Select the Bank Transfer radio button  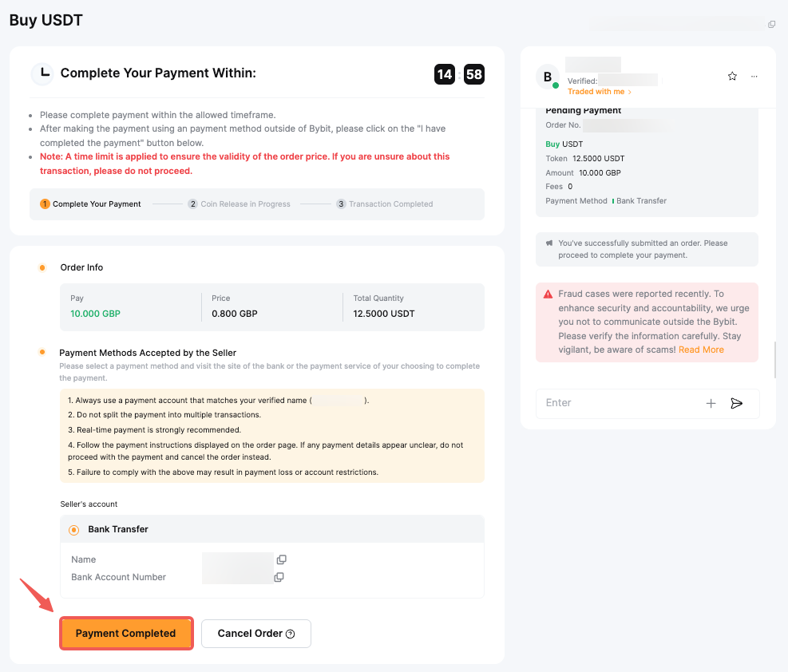[74, 529]
